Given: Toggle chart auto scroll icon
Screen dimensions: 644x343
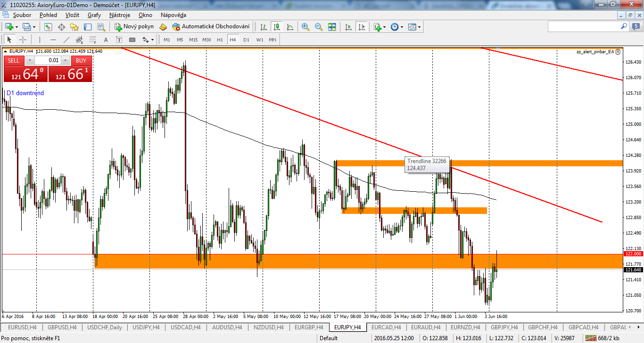Looking at the screenshot, I should (x=348, y=27).
